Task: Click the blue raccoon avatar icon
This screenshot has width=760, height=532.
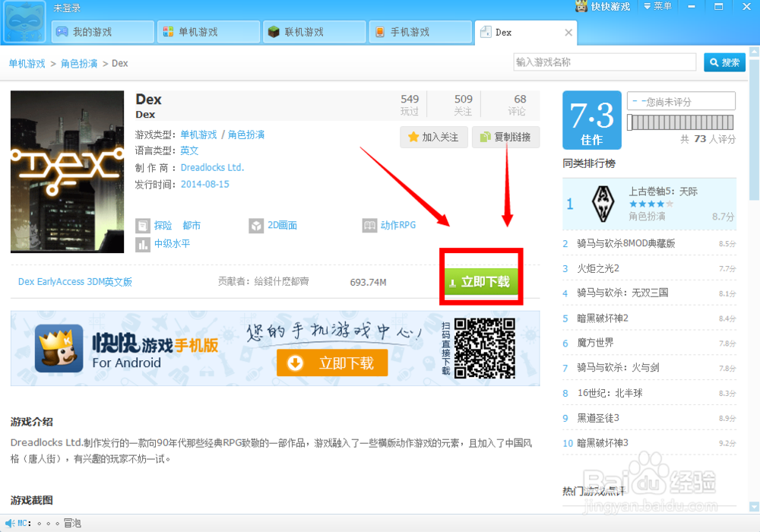Action: pos(25,22)
